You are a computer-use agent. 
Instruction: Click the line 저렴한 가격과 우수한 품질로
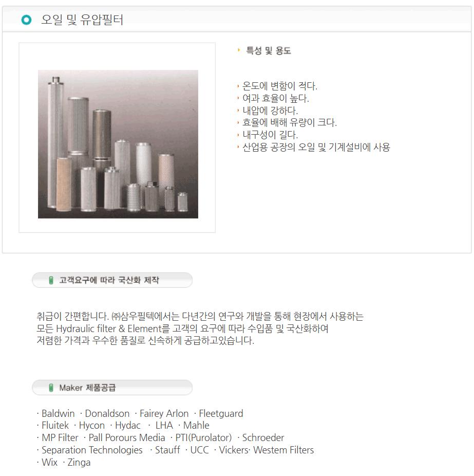tap(145, 340)
